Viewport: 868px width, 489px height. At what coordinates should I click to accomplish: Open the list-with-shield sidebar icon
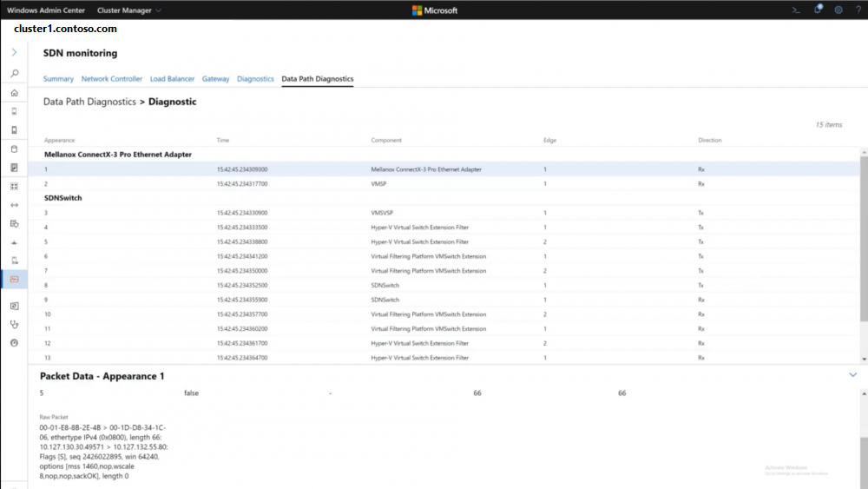(x=15, y=224)
